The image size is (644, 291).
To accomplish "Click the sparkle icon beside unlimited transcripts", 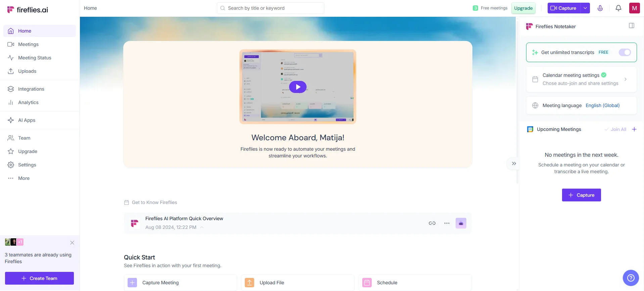I will point(535,52).
